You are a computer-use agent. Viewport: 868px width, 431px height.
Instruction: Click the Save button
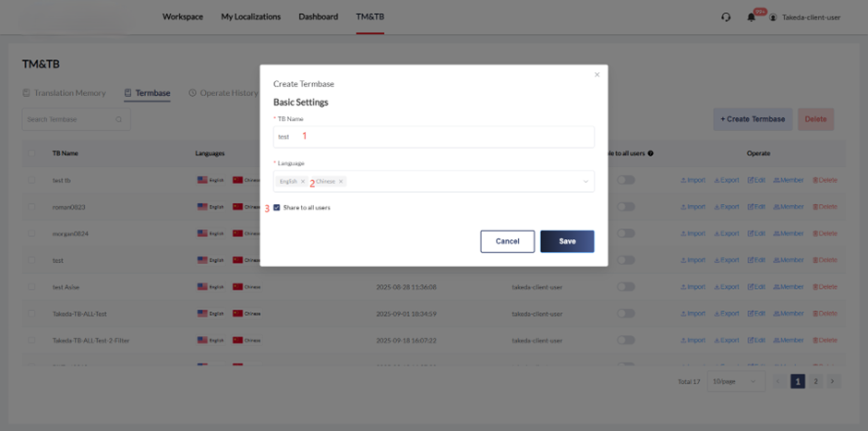pos(567,241)
